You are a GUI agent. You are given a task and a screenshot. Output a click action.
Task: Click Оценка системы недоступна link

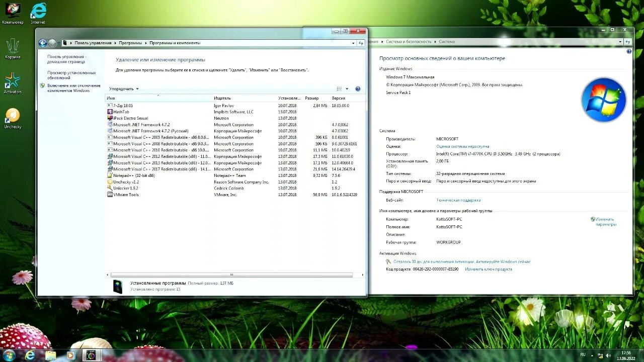click(x=463, y=146)
